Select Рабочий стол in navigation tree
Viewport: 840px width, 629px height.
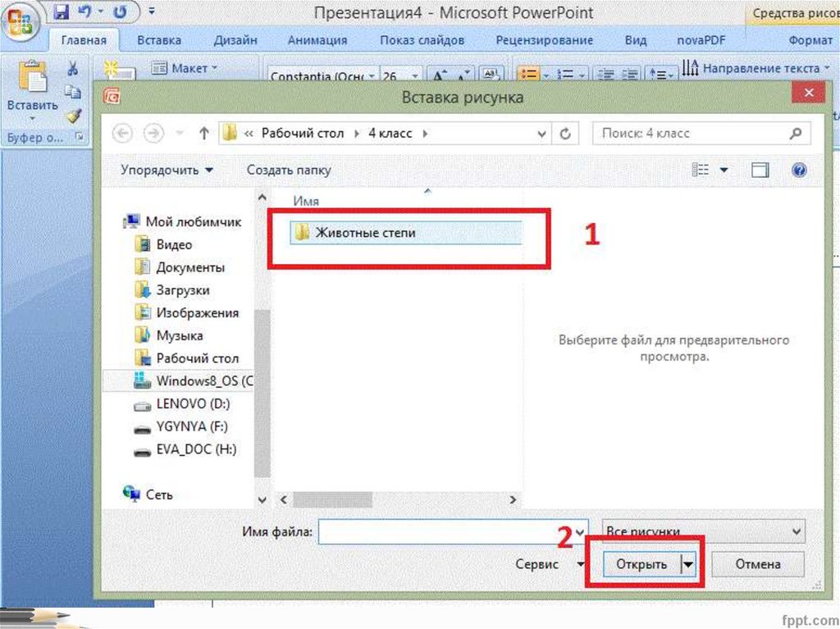coord(187,358)
